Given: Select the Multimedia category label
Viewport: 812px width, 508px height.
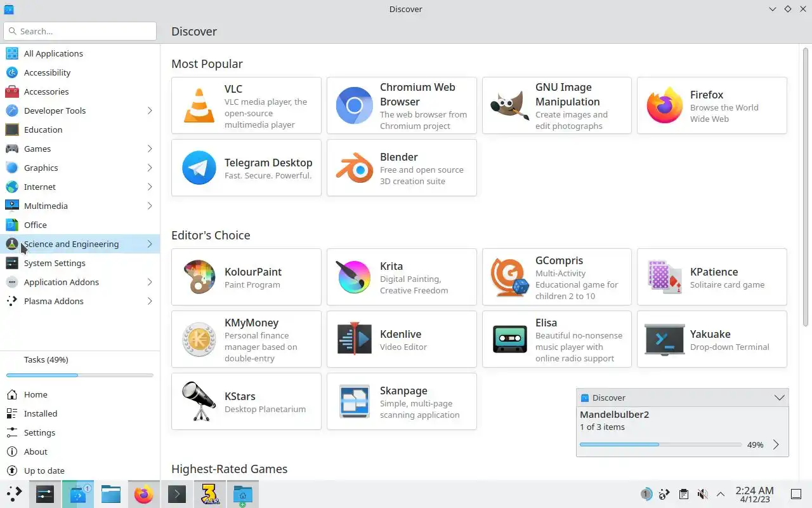Looking at the screenshot, I should (x=46, y=206).
